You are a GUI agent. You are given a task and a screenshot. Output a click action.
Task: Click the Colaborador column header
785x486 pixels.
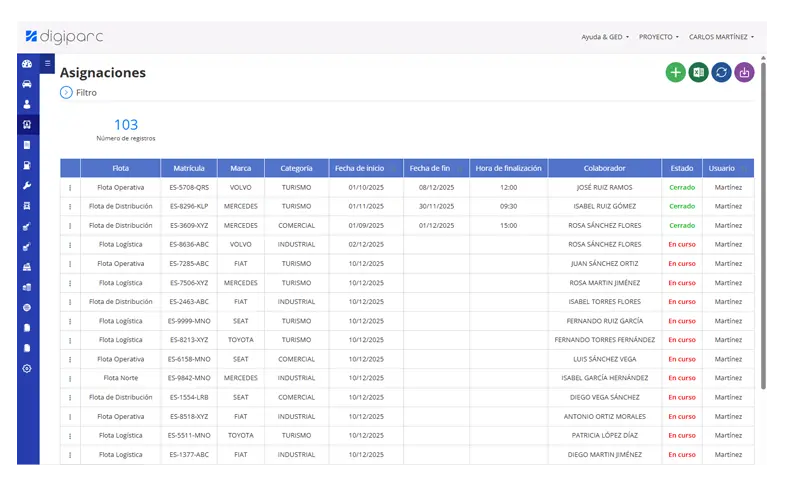tap(604, 168)
